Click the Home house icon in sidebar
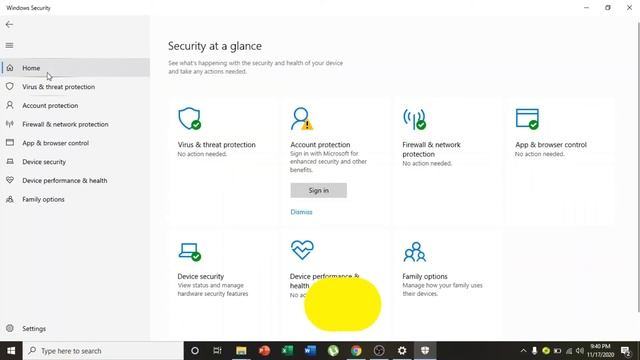Screen dimensions: 640x360 [x=10, y=68]
